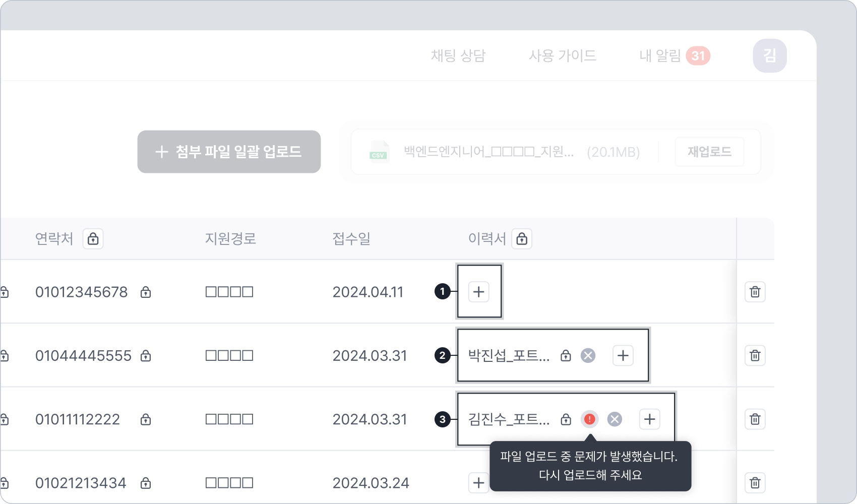This screenshot has width=857, height=504.
Task: Delete the 01044445555 row with trash icon
Action: click(755, 355)
